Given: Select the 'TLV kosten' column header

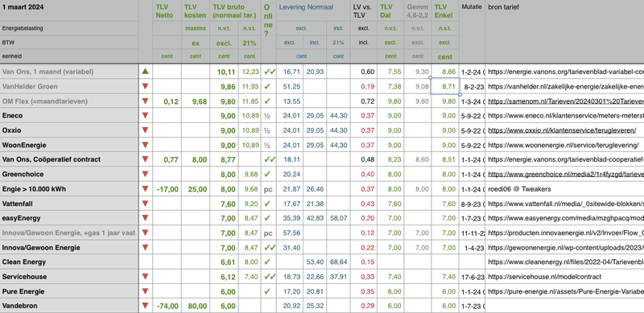Looking at the screenshot, I should [196, 11].
